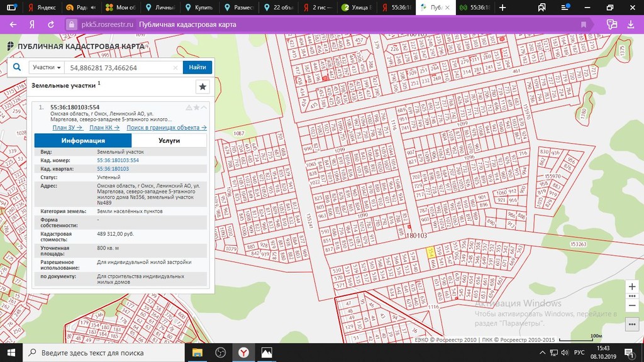Click the yellow highlighted parcel on map
Viewport: 644px width, 362px height.
430,252
